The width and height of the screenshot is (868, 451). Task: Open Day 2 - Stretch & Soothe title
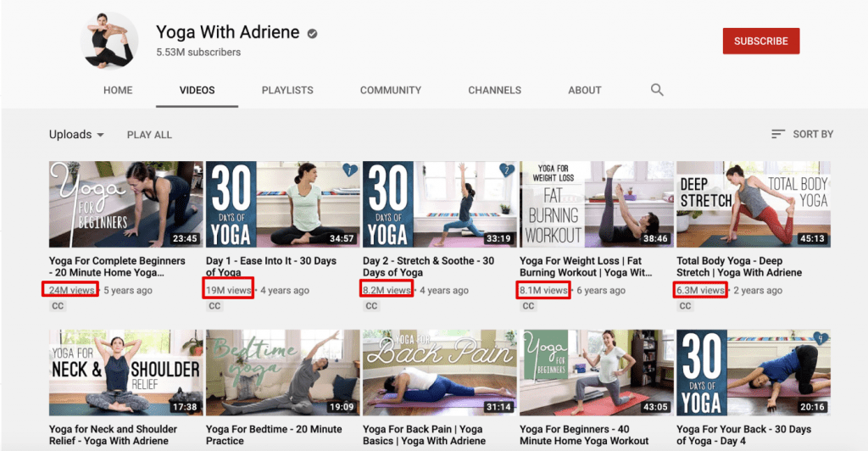pyautogui.click(x=428, y=267)
